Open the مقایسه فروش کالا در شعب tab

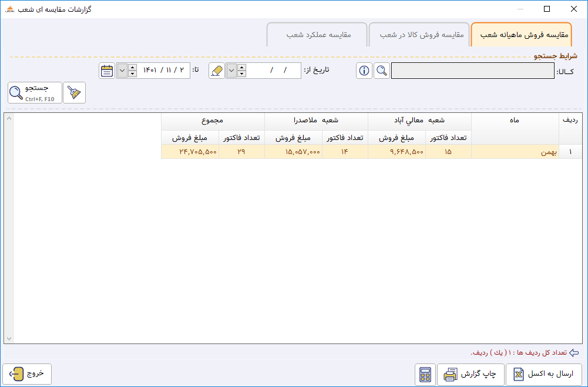tap(419, 35)
